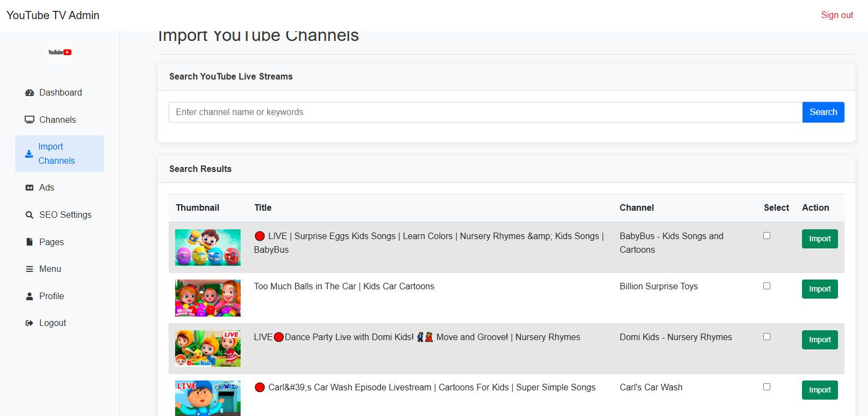Open Dashboard via its gauge icon
Image resolution: width=868 pixels, height=416 pixels.
[x=29, y=93]
